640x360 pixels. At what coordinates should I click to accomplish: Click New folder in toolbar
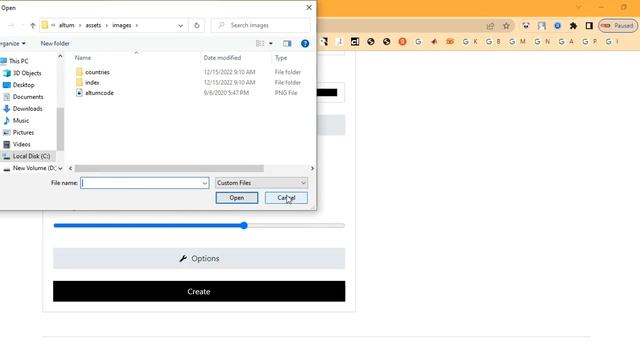pyautogui.click(x=55, y=43)
